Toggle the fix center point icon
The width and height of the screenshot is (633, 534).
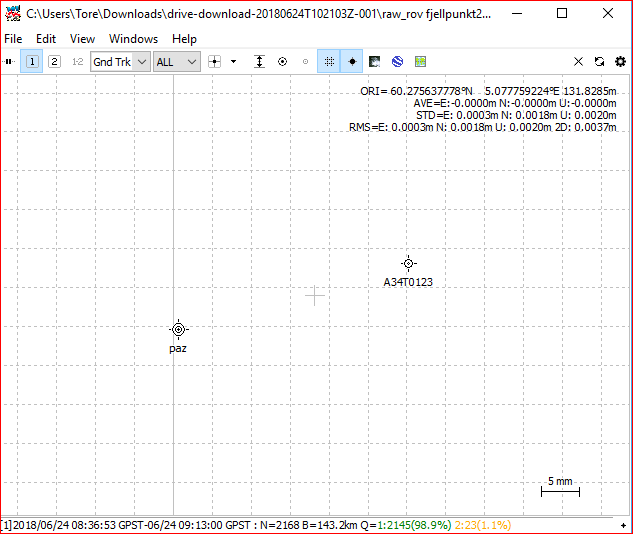[x=352, y=62]
